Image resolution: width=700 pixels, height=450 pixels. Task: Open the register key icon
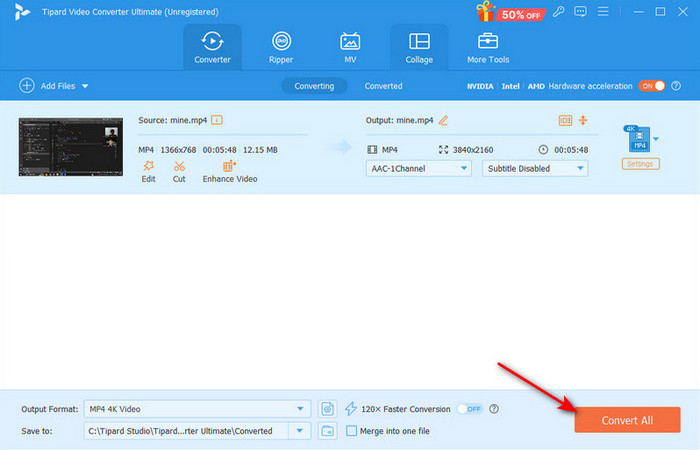click(558, 12)
